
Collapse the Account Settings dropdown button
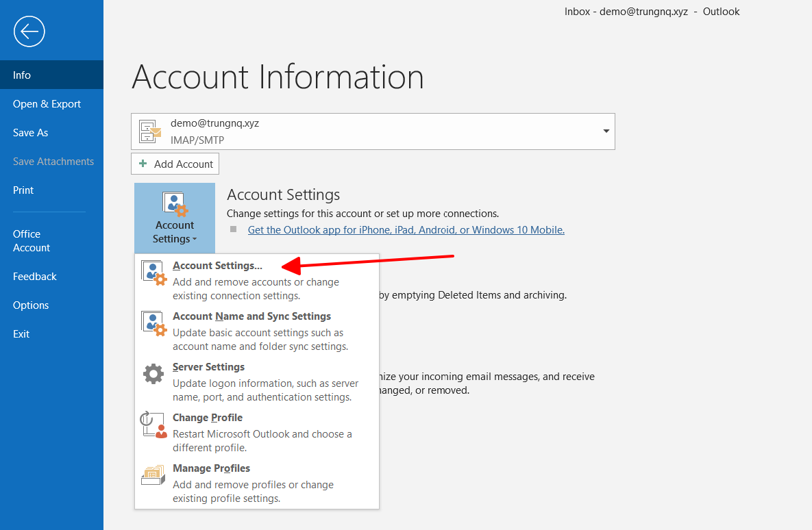tap(175, 218)
